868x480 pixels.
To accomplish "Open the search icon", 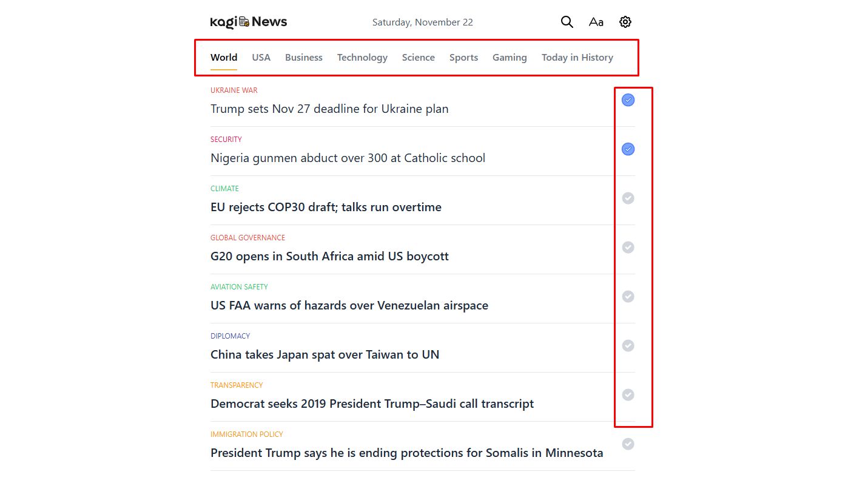I will pos(567,21).
